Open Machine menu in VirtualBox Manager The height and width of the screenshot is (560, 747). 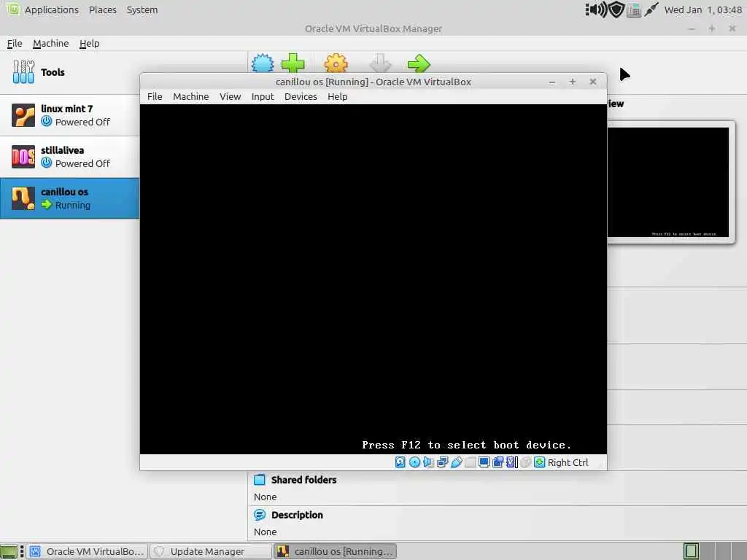pyautogui.click(x=50, y=43)
